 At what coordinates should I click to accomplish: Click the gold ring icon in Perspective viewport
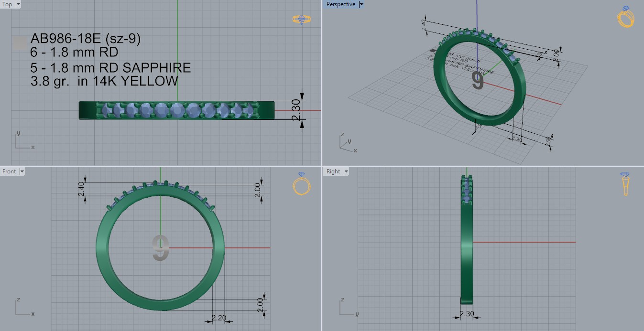pyautogui.click(x=626, y=18)
